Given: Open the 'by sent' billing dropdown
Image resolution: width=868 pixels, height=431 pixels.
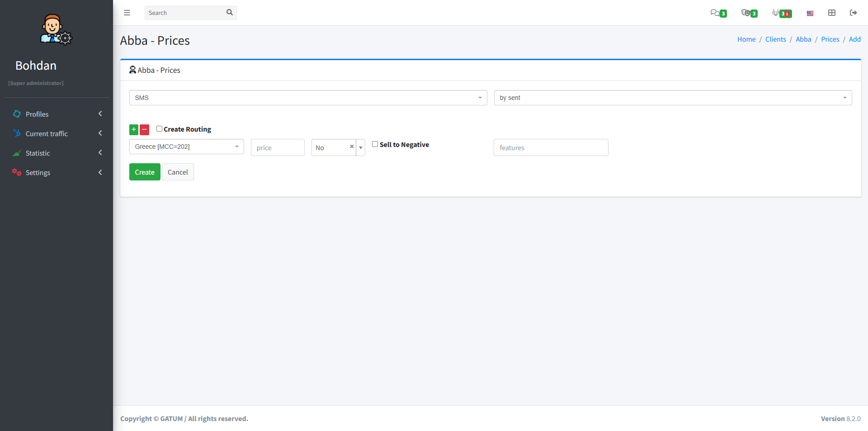Looking at the screenshot, I should [x=673, y=98].
